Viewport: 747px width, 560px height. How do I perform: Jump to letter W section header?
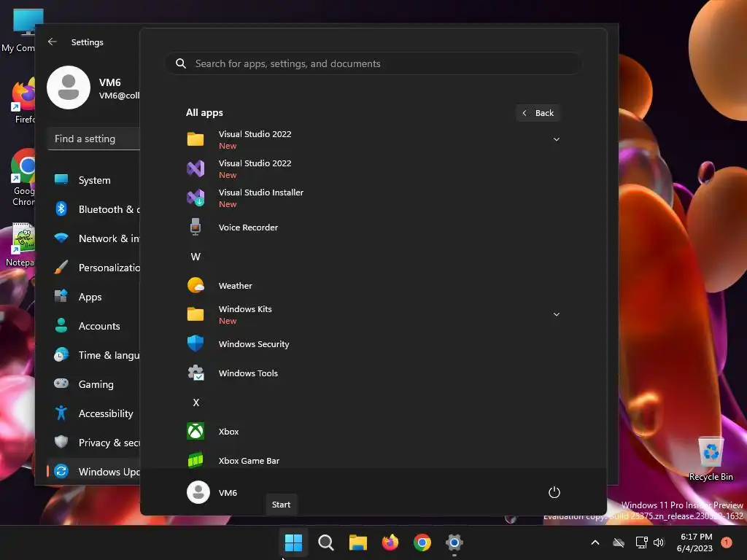[x=196, y=257]
